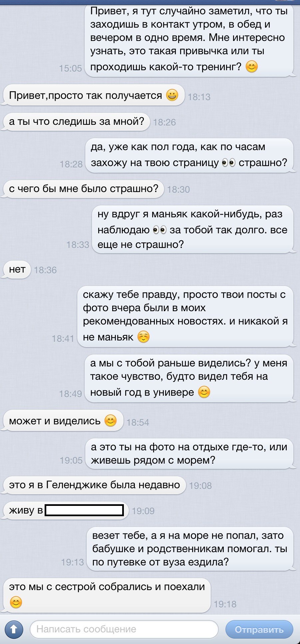Select the short reply bubble 'нет'

[x=17, y=269]
